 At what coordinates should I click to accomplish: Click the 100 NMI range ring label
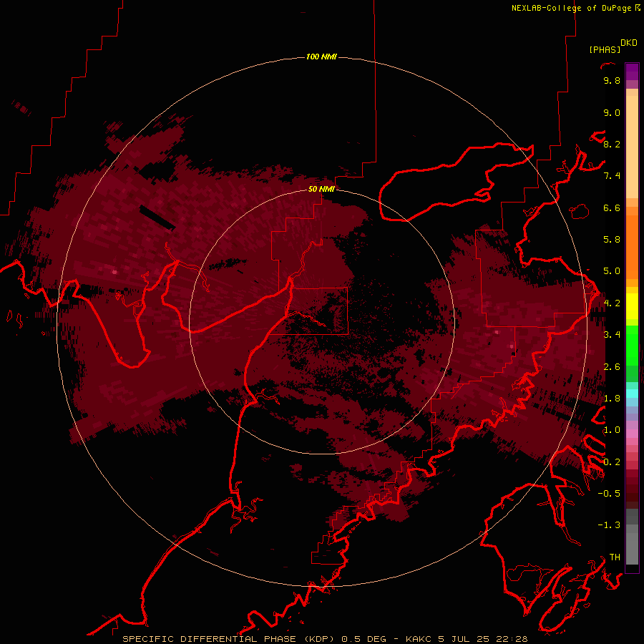321,57
